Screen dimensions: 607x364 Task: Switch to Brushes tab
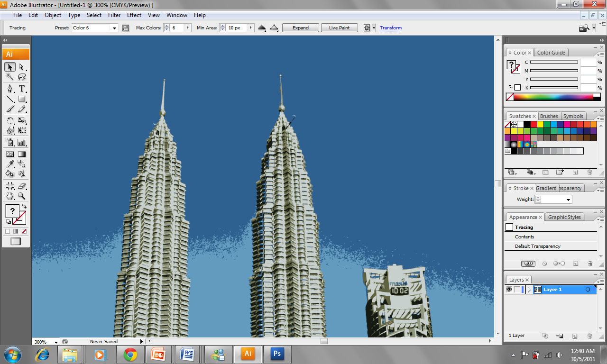coord(549,116)
